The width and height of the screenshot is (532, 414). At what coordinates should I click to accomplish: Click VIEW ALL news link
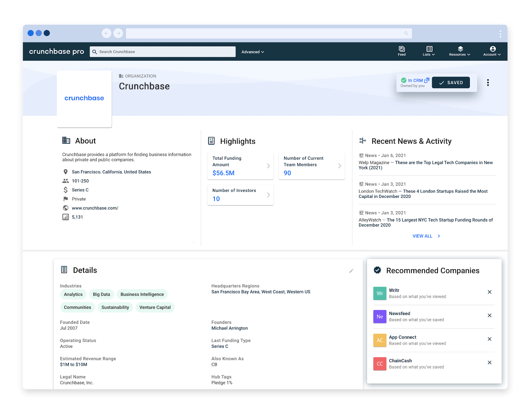click(x=426, y=236)
